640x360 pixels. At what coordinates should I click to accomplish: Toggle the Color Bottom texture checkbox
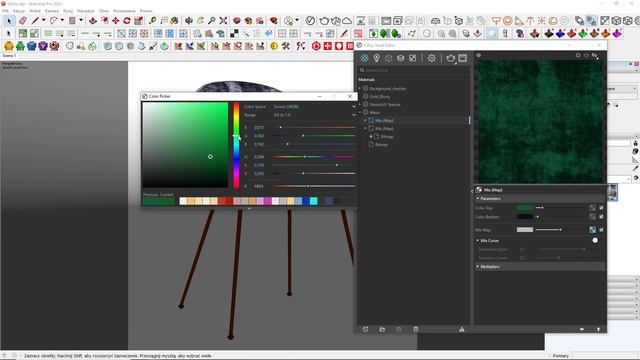601,217
